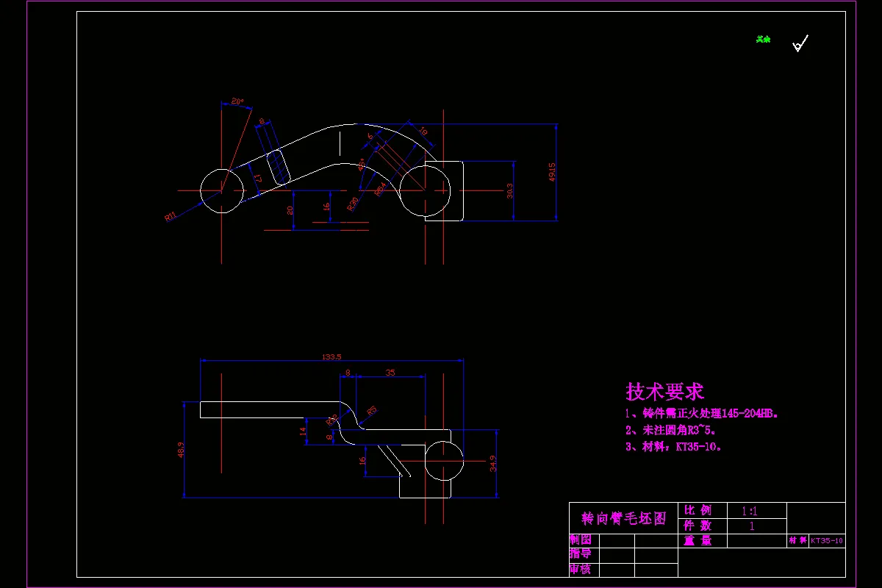This screenshot has width=882, height=588.
Task: Select the R5 radius dimension
Action: pyautogui.click(x=371, y=410)
